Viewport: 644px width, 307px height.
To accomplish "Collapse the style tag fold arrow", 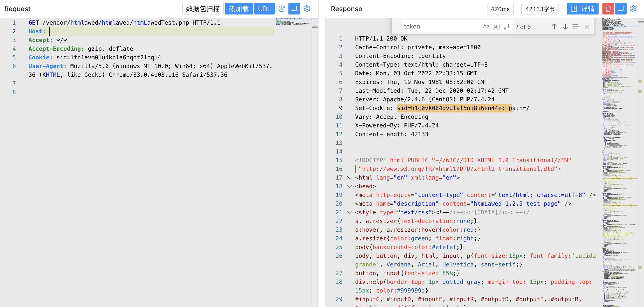I will [350, 212].
